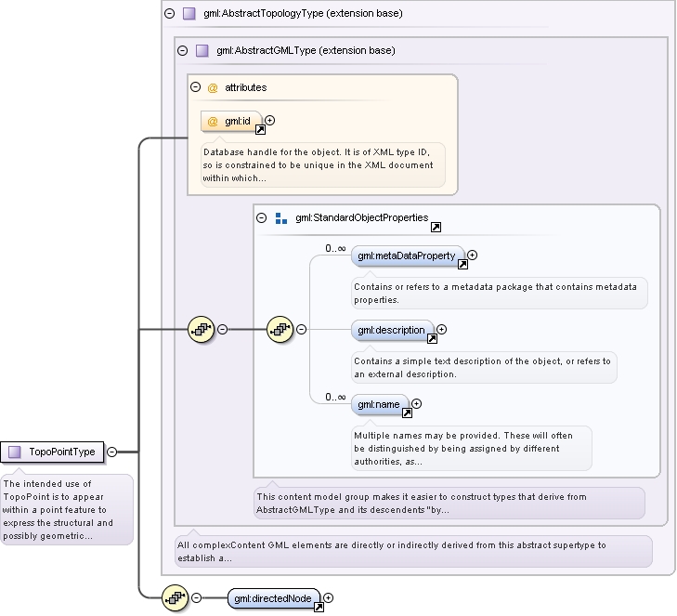Follow the gml:id reference arrow icon
This screenshot has height=616, width=677.
[260, 129]
